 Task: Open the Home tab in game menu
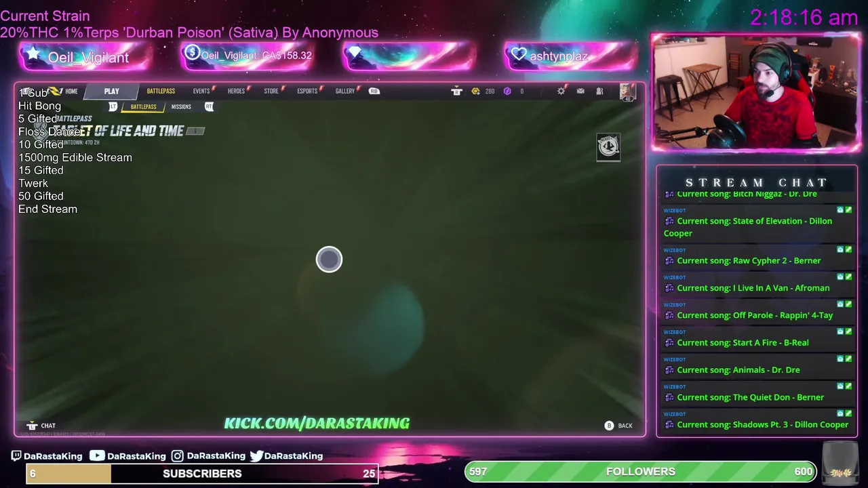tap(71, 91)
